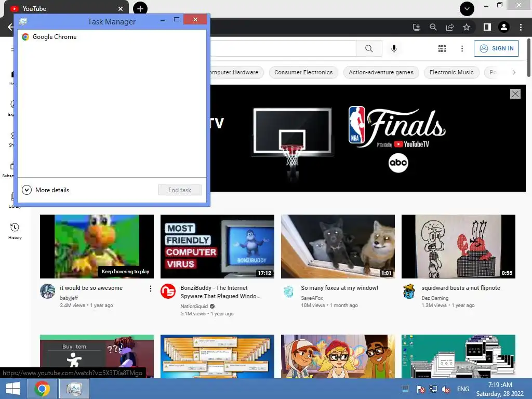Click the Task Manager taskbar icon
Image resolution: width=532 pixels, height=399 pixels.
click(x=74, y=389)
